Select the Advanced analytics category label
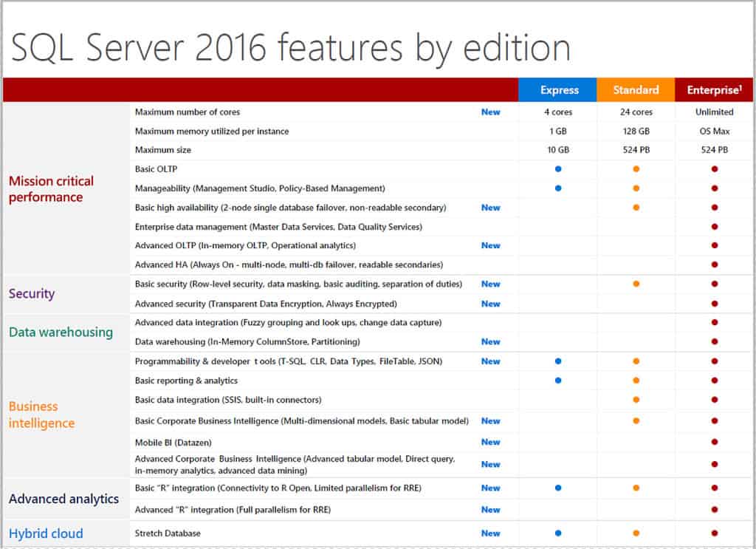 click(63, 499)
